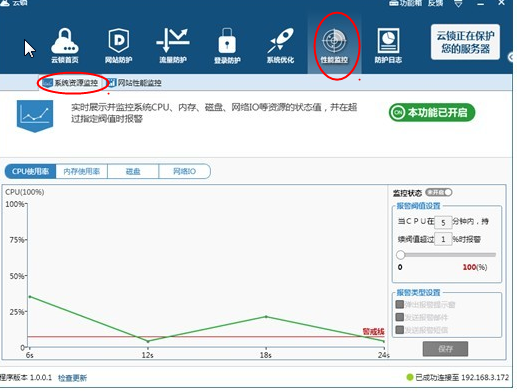Select the 内存使用率 tab
The image size is (521, 392).
point(82,171)
